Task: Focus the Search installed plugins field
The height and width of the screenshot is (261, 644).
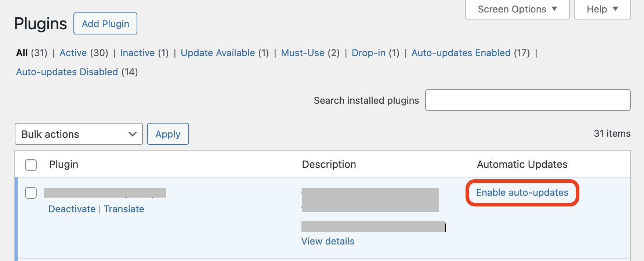Action: (x=528, y=100)
